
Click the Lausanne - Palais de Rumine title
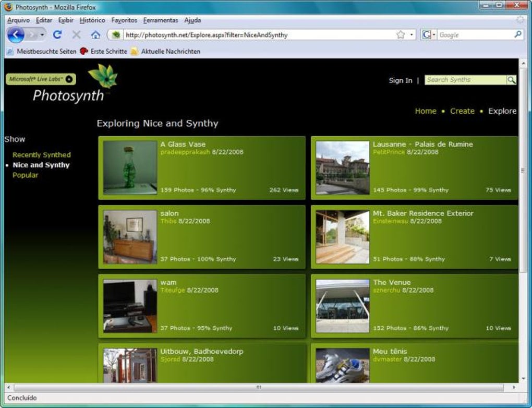coord(423,144)
